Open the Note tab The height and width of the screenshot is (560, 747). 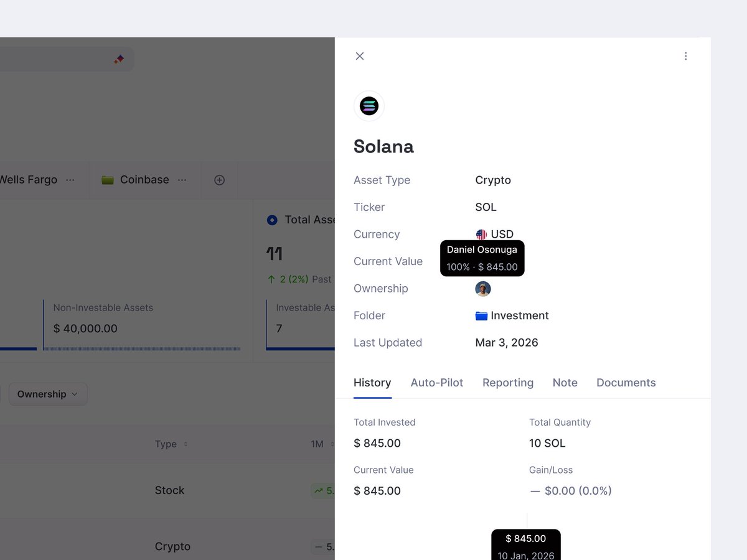pyautogui.click(x=565, y=383)
